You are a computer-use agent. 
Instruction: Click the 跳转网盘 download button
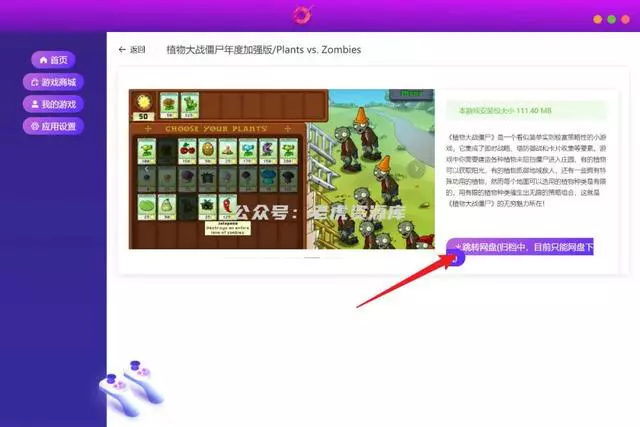coord(520,247)
